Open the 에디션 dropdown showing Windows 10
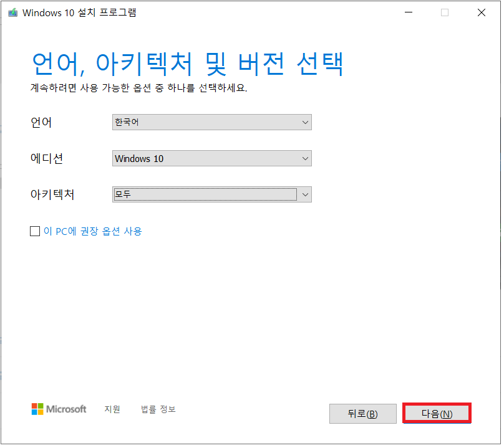The image size is (504, 448). (x=213, y=160)
